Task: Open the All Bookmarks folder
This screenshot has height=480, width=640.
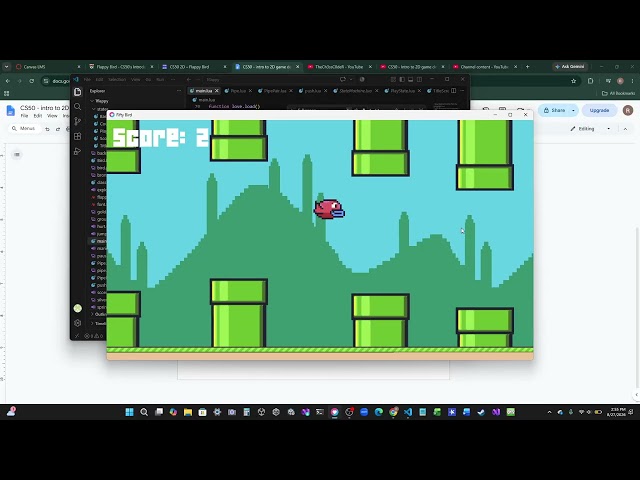Action: pyautogui.click(x=618, y=93)
